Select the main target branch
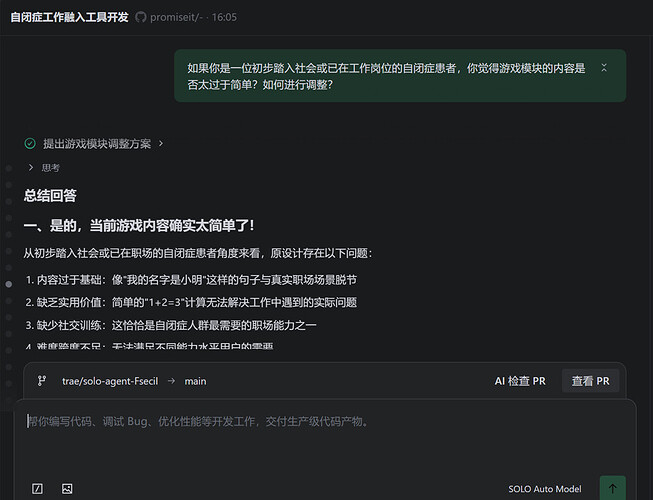This screenshot has width=653, height=500. coord(195,381)
